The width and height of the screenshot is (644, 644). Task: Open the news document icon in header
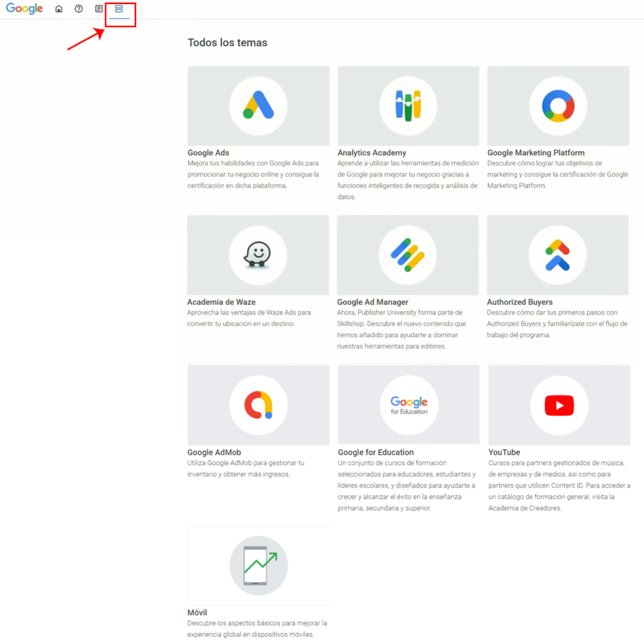click(x=99, y=9)
